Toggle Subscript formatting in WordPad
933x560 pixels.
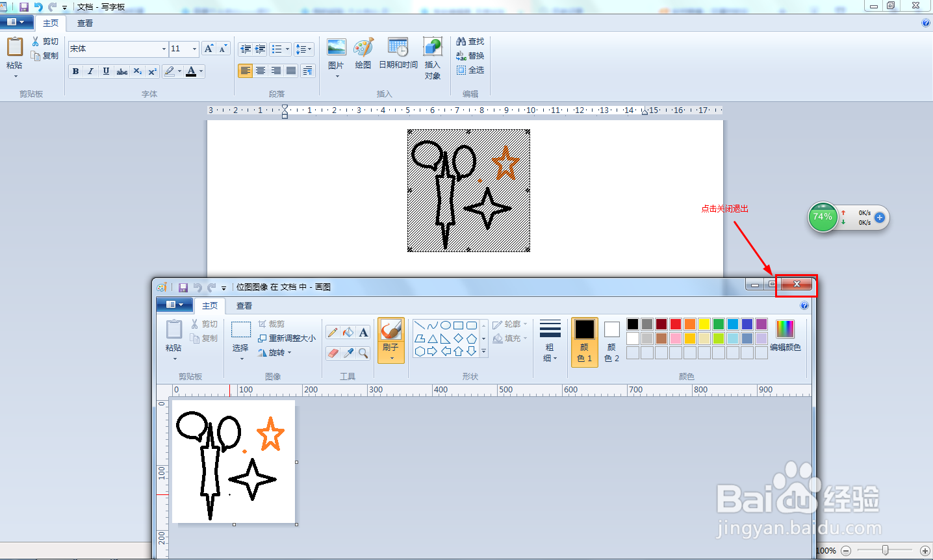pyautogui.click(x=137, y=71)
